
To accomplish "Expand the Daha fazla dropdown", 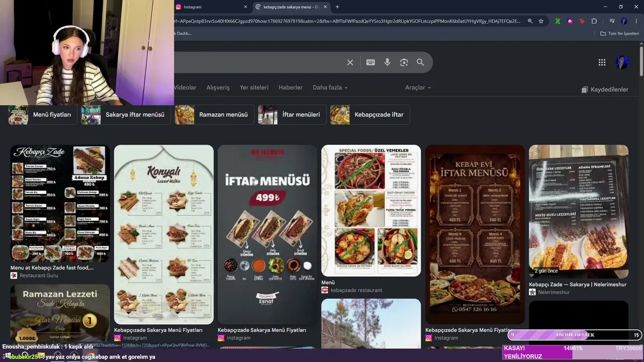I will [330, 87].
